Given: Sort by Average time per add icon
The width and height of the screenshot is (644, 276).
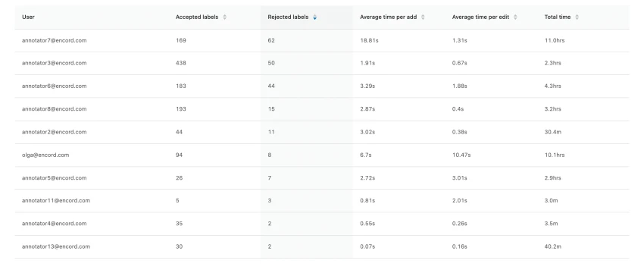Looking at the screenshot, I should 423,17.
